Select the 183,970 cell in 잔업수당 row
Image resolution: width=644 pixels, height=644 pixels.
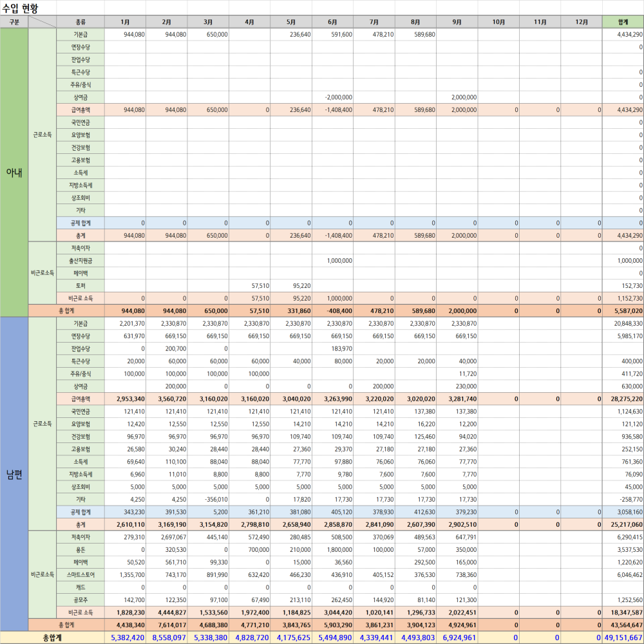tap(332, 348)
